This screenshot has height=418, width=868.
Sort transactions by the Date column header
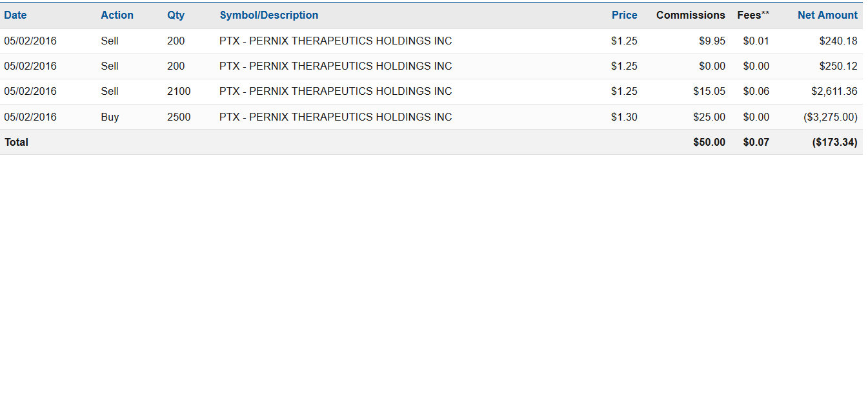click(x=15, y=15)
